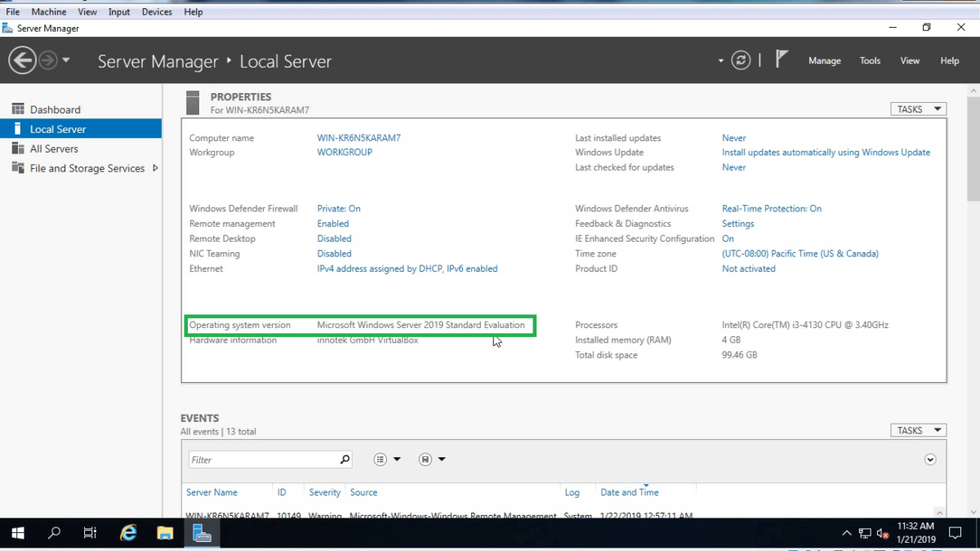The height and width of the screenshot is (551, 980).
Task: Open the Help menu in Server Manager
Action: (949, 61)
